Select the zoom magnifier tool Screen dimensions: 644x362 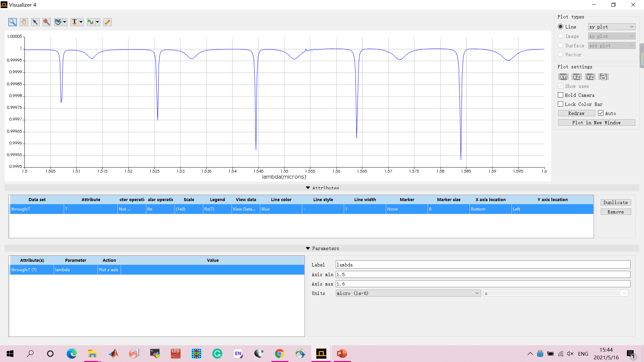[12, 22]
